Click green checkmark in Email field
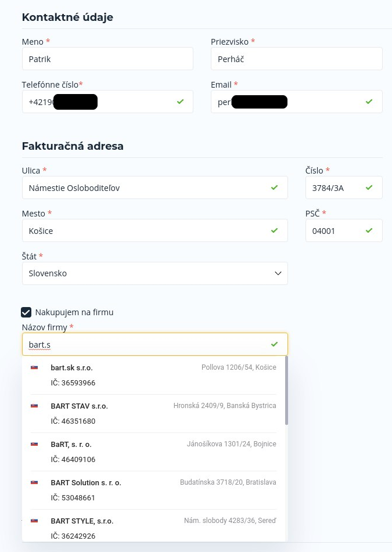This screenshot has width=392, height=552. pos(369,102)
